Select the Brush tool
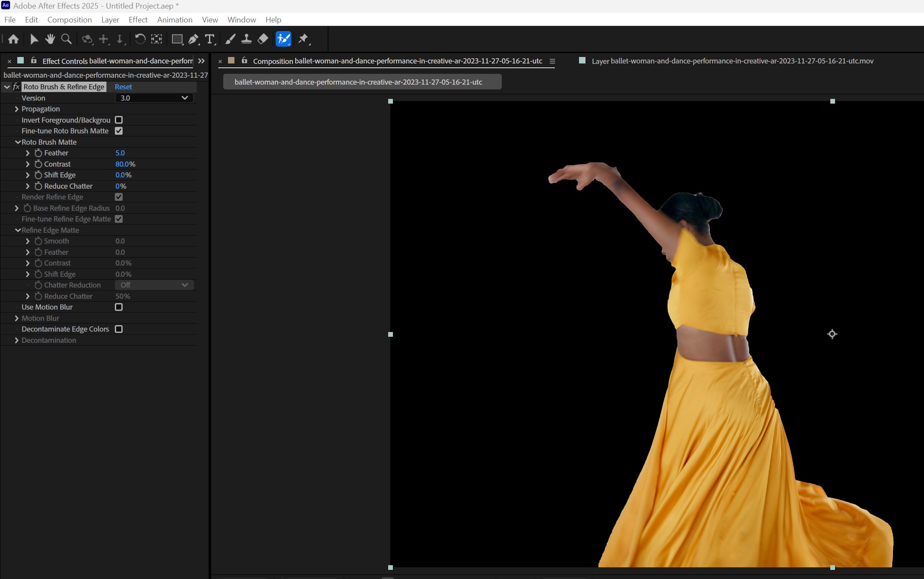This screenshot has height=579, width=924. [230, 39]
